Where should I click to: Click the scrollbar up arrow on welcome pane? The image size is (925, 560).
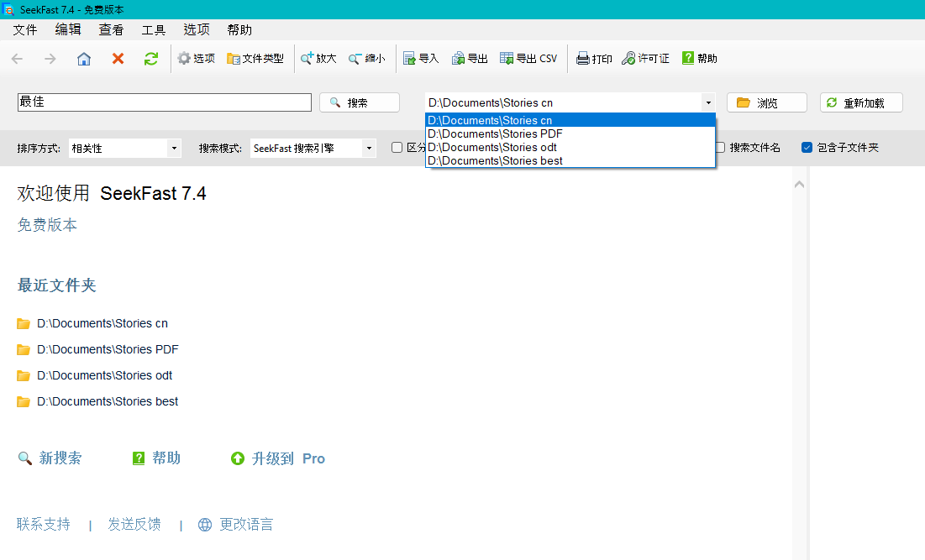tap(799, 185)
